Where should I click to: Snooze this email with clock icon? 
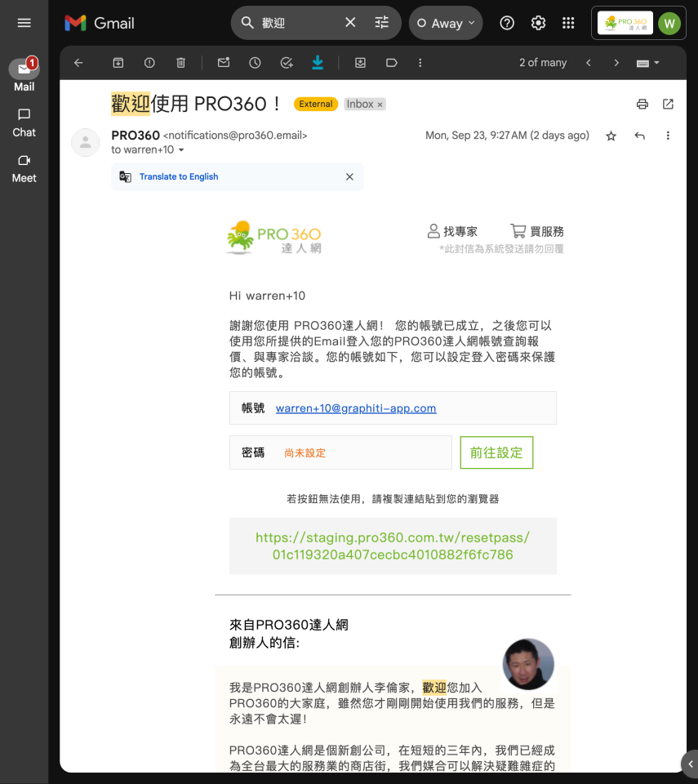click(255, 63)
